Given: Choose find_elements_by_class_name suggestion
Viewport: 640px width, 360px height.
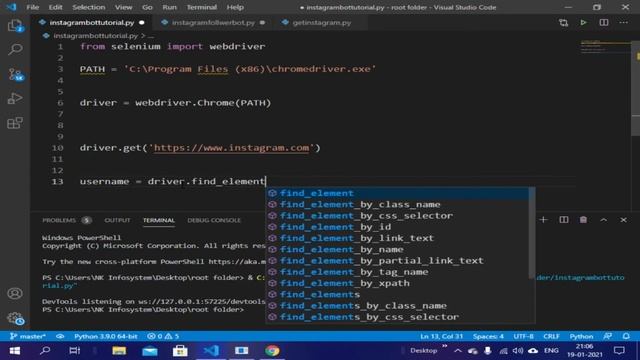Looking at the screenshot, I should [x=398, y=305].
